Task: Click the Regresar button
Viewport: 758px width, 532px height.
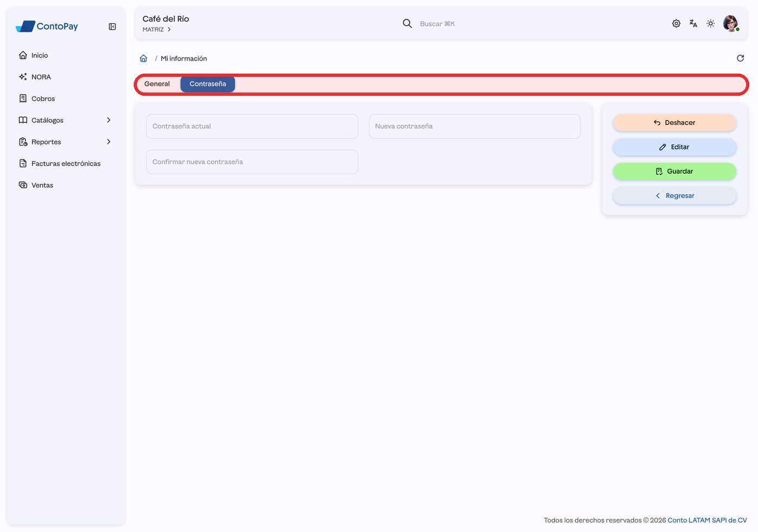Action: click(675, 196)
